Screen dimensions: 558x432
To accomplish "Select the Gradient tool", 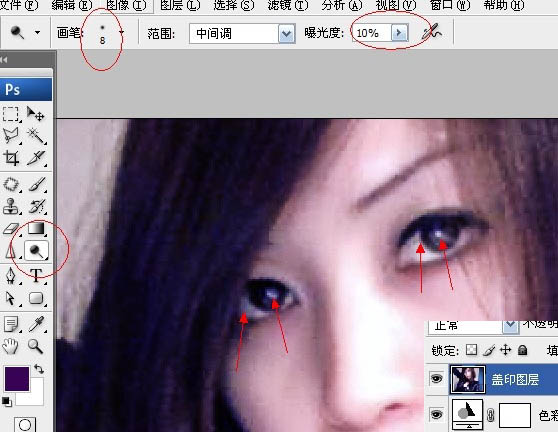I will (36, 228).
